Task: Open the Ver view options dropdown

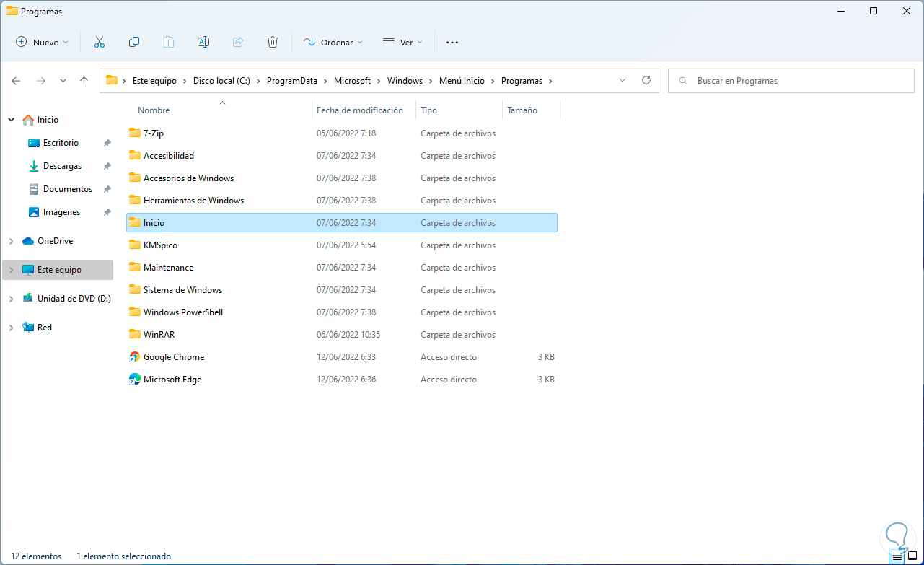Action: click(402, 43)
